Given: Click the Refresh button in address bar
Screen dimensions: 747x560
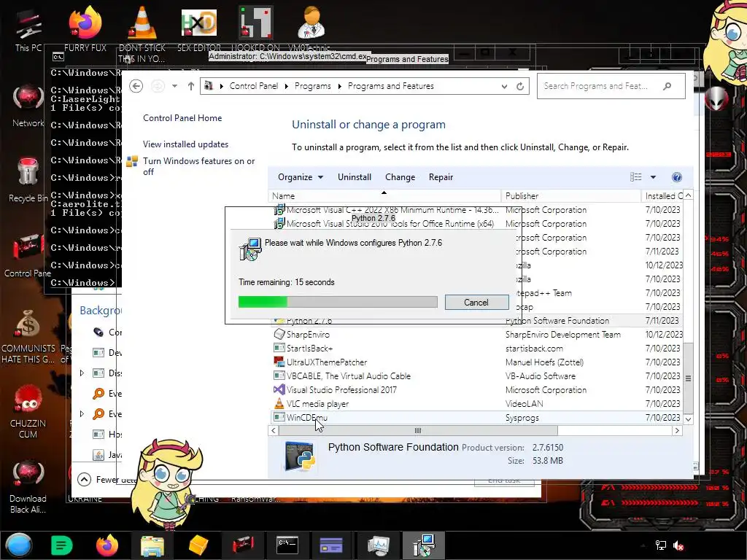Looking at the screenshot, I should (x=520, y=86).
